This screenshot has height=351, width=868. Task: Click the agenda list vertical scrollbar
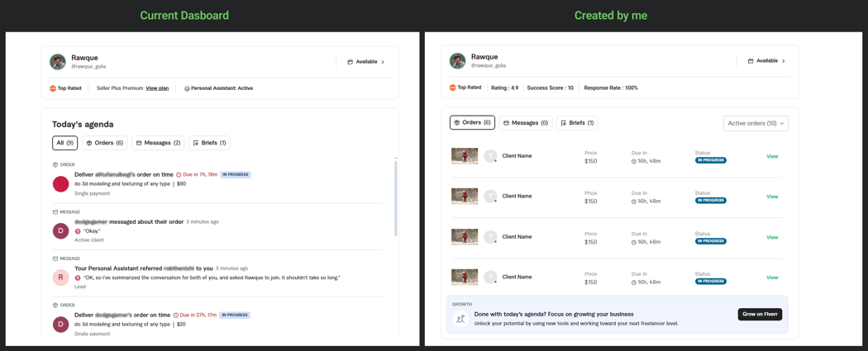(x=395, y=198)
